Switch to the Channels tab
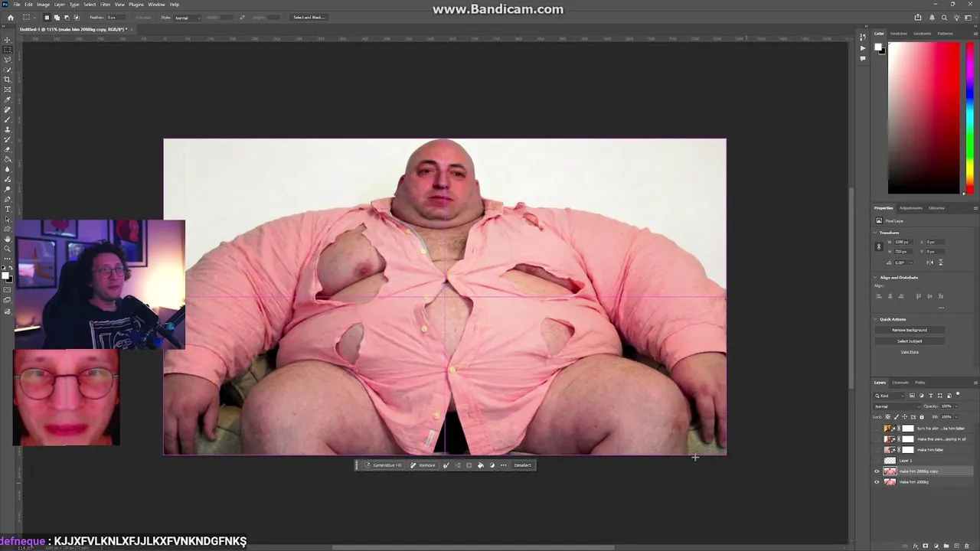980x551 pixels. point(900,383)
